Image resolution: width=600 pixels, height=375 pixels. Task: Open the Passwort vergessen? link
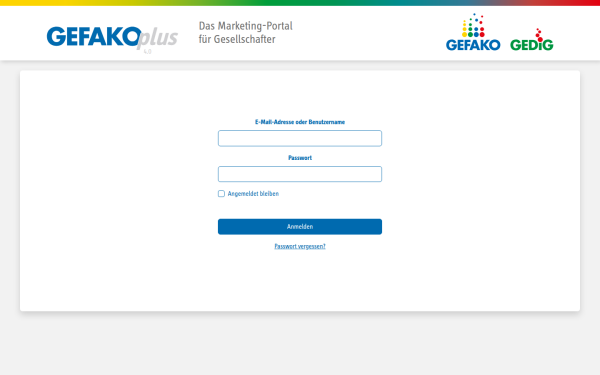(300, 246)
